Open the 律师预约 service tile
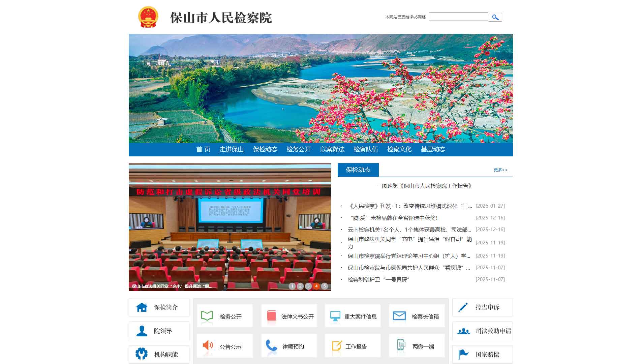 (289, 346)
